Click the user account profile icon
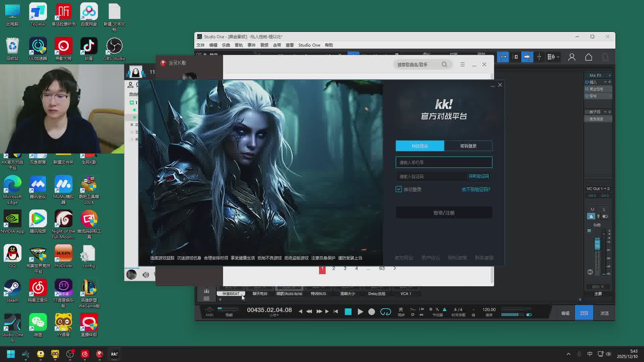This screenshot has height=362, width=644. [x=572, y=57]
